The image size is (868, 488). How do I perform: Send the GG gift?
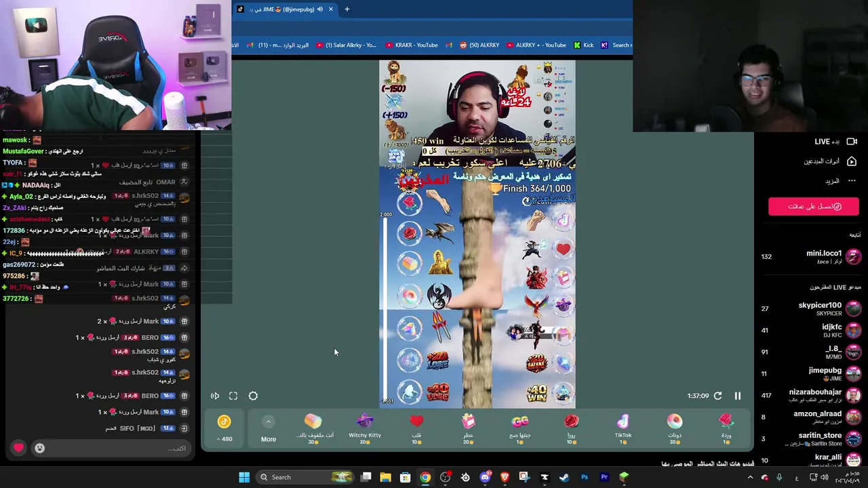pyautogui.click(x=520, y=428)
